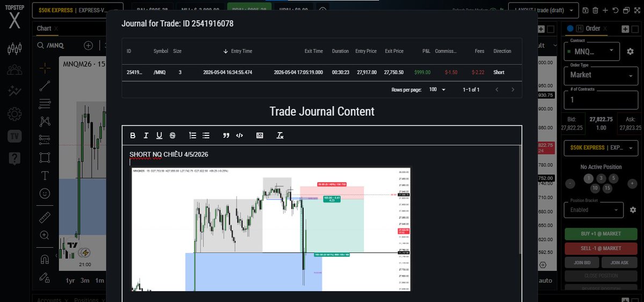Toggle the blue link circle on Order tab
The width and height of the screenshot is (644, 302).
tap(569, 28)
